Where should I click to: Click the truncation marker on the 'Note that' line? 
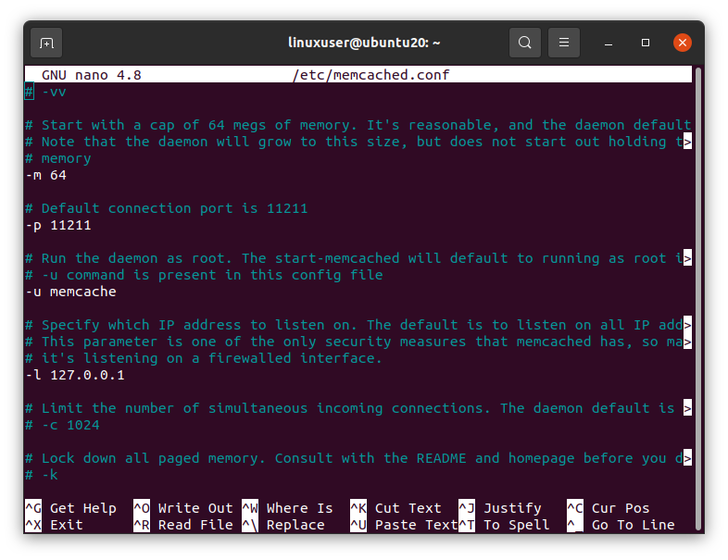[687, 142]
